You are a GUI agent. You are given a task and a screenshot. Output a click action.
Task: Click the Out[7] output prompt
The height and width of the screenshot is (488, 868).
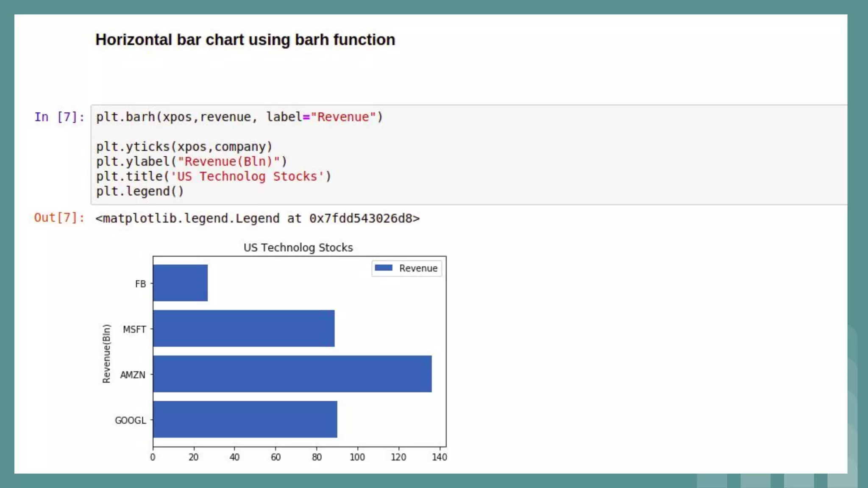point(59,218)
